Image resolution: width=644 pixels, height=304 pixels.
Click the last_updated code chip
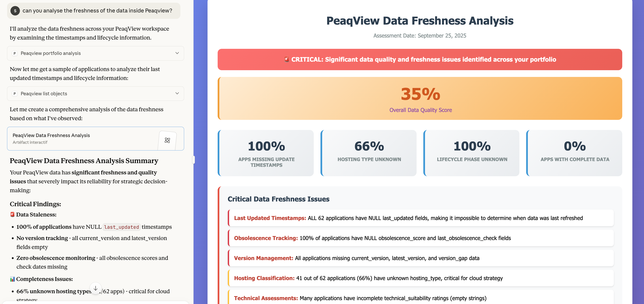coord(121,227)
